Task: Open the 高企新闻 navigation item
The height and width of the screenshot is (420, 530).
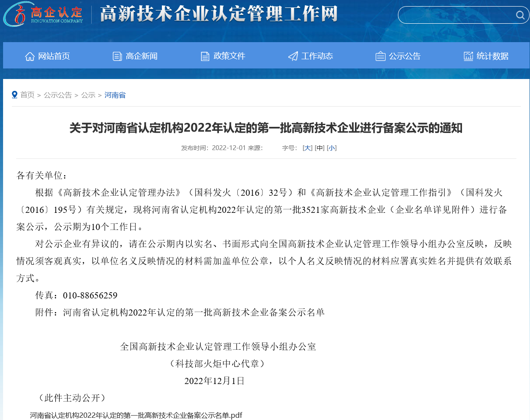Action: coord(141,56)
